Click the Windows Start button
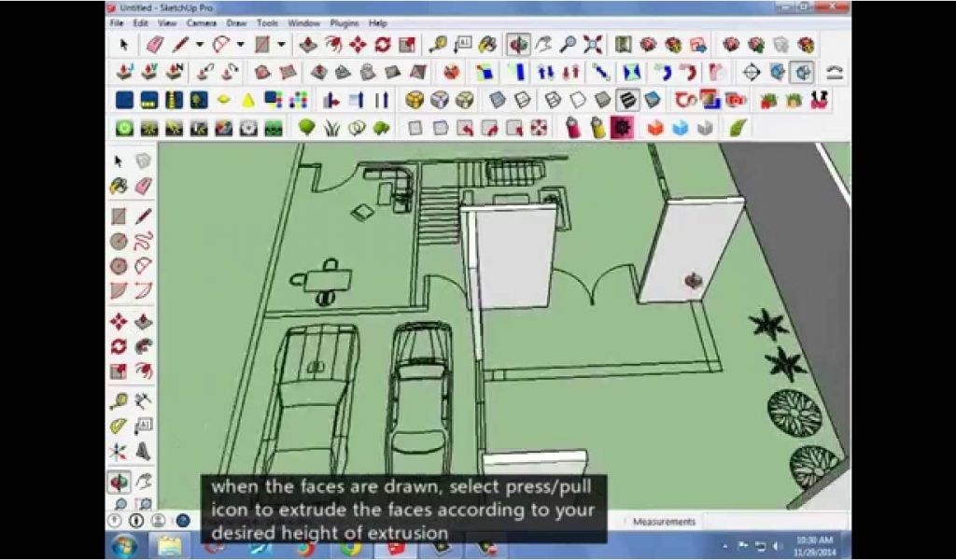Screen dimensions: 956x560 point(124,544)
